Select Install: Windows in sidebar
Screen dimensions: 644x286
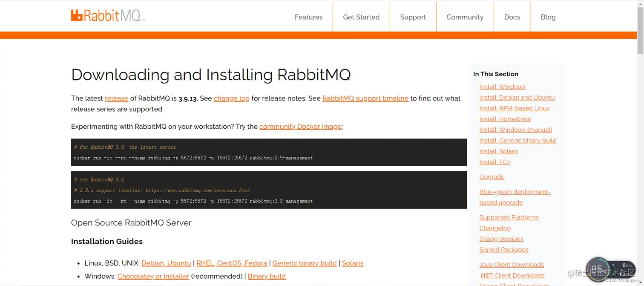coord(503,87)
